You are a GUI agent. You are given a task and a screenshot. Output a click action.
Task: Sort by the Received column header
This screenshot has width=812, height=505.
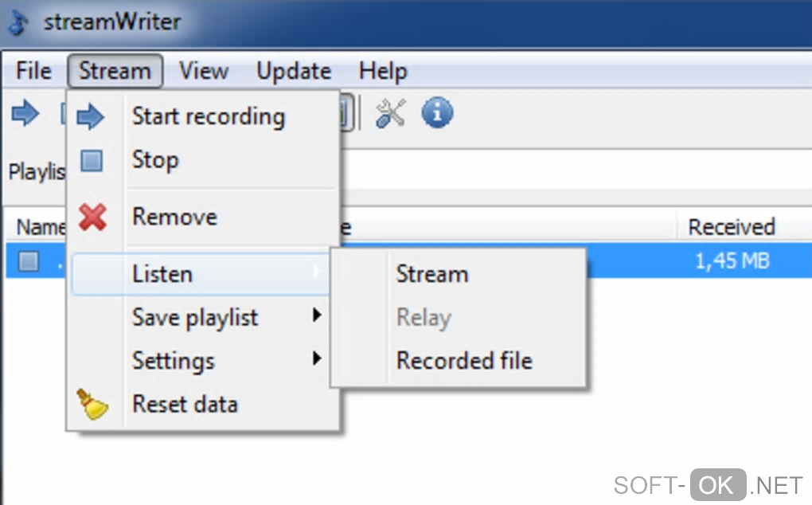point(731,227)
